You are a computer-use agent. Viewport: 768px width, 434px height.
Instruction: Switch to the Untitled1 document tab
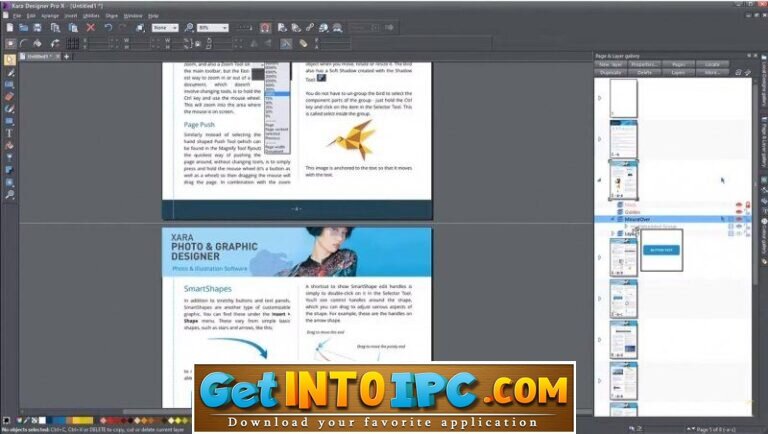point(40,56)
